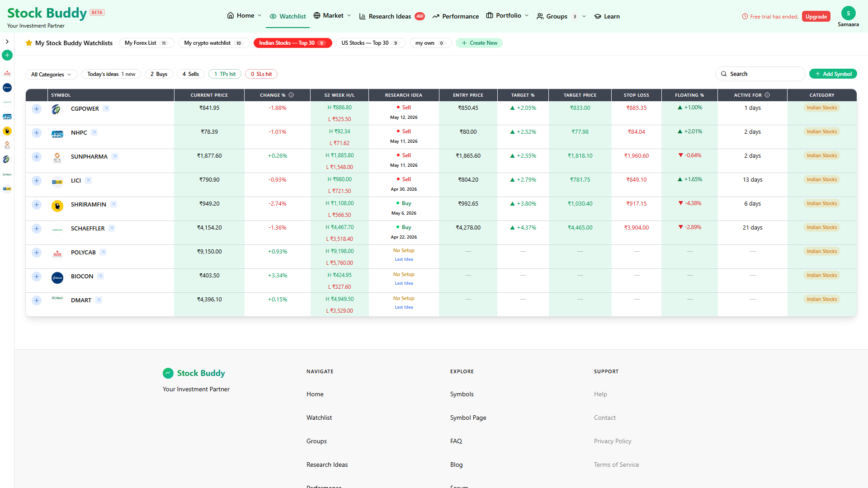
Task: Open the Portfolio dropdown menu
Action: pyautogui.click(x=507, y=15)
